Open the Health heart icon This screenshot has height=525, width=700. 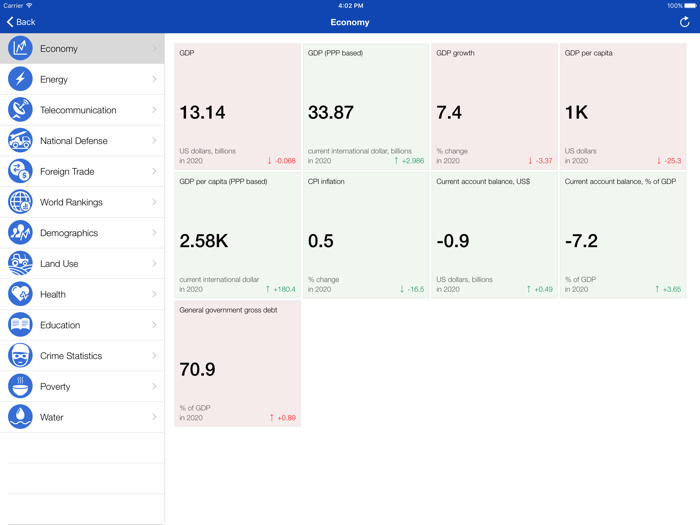pos(20,294)
